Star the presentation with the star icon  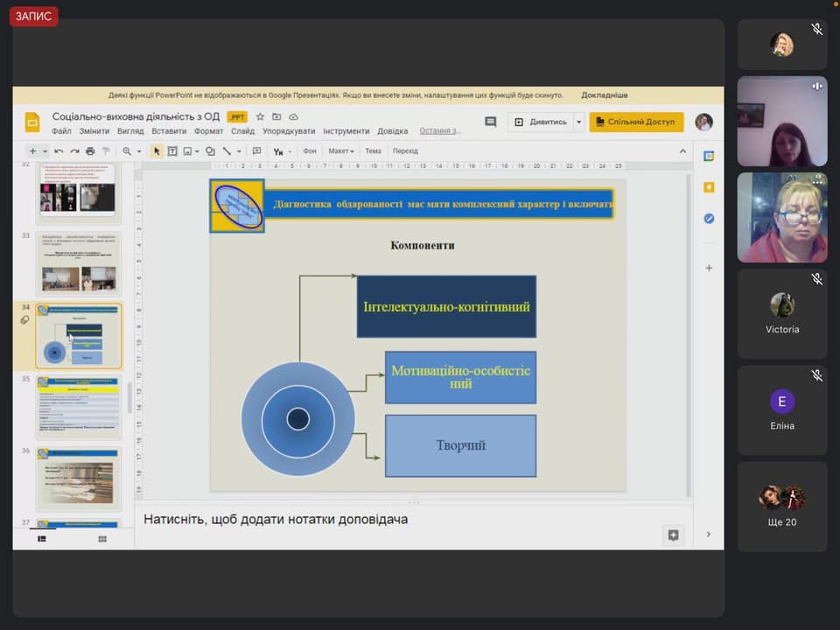(x=260, y=116)
